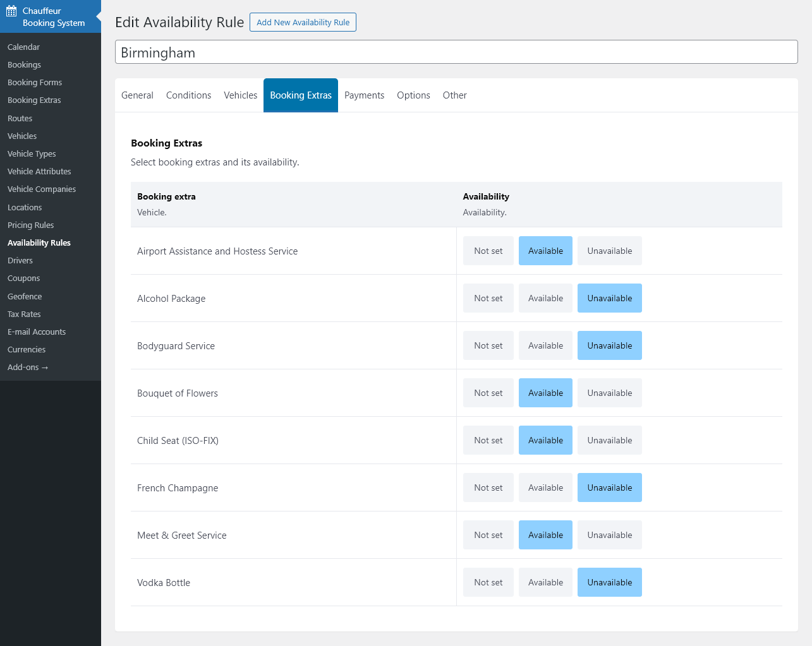
Task: Open the Calendar sidebar menu item
Action: click(23, 47)
